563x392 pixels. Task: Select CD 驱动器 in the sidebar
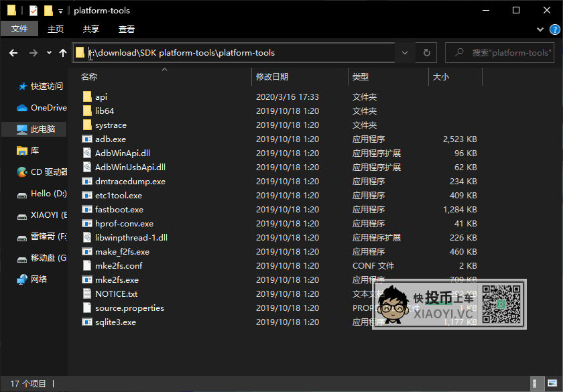42,172
